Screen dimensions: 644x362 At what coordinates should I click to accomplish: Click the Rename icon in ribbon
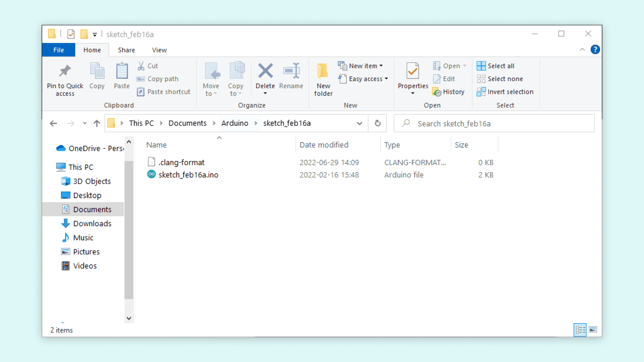pyautogui.click(x=291, y=71)
